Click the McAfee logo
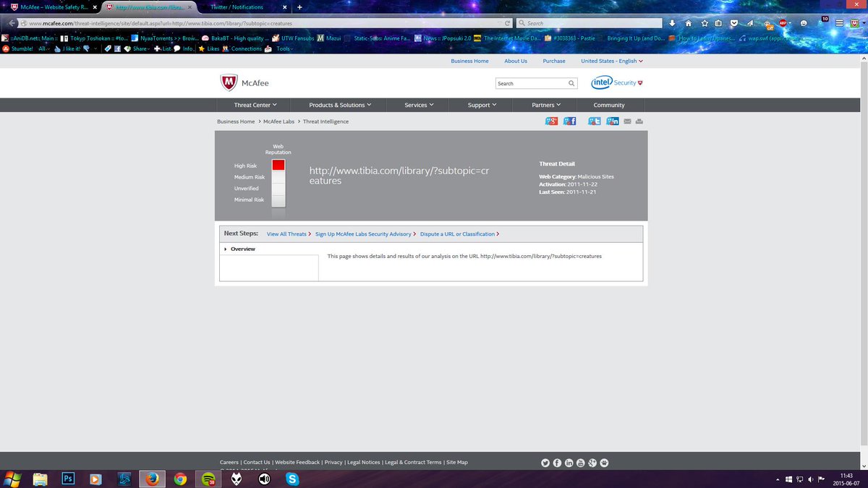Viewport: 868px width, 488px height. point(244,82)
